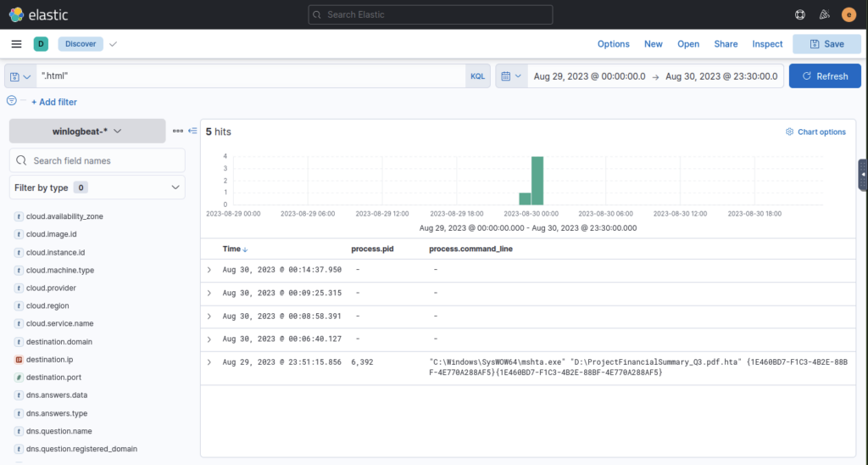This screenshot has width=868, height=465.
Task: Click the right edge flyout handle
Action: [x=863, y=175]
